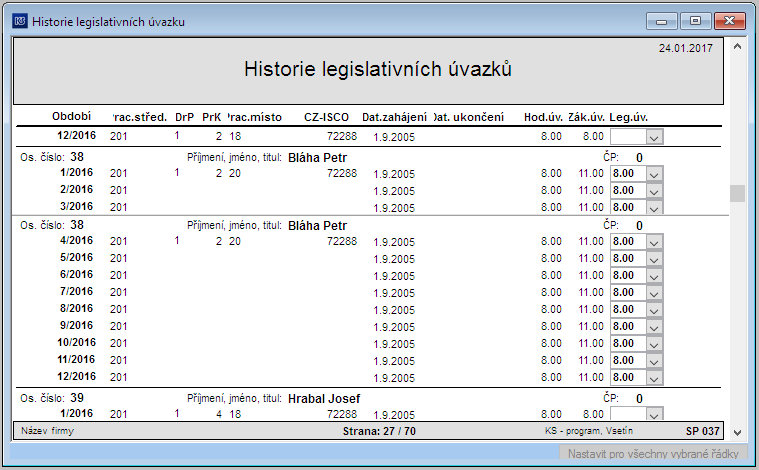Click the CZ-ISCO column header
Screen dimensions: 759x470
pos(326,117)
